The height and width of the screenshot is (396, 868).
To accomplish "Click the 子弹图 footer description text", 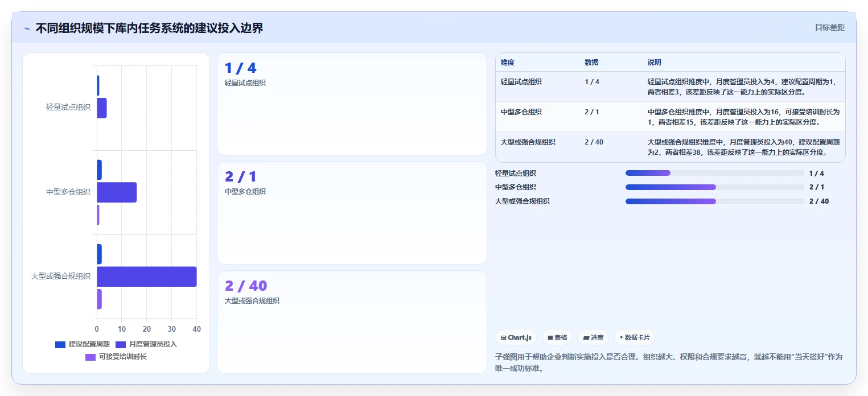I will (669, 362).
